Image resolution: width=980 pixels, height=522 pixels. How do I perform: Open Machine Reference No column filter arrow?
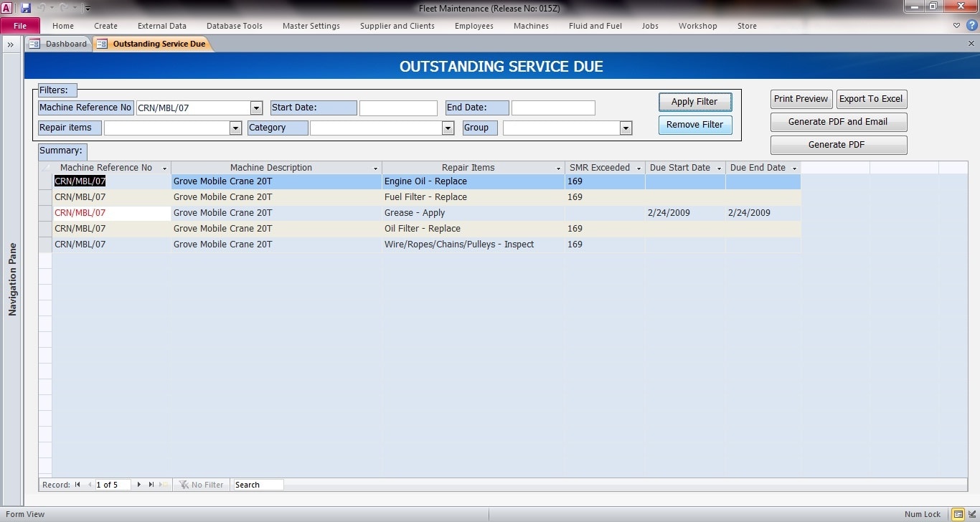click(x=164, y=168)
